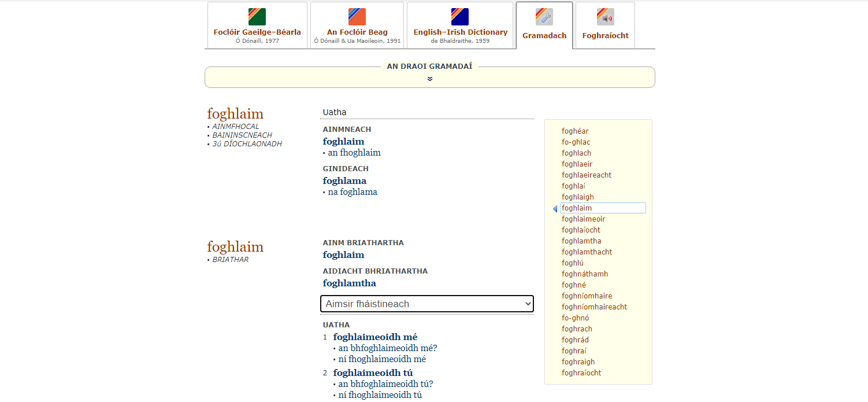Click the An Foclóir Beag orange icon
Screen dimensions: 868x402
click(357, 17)
